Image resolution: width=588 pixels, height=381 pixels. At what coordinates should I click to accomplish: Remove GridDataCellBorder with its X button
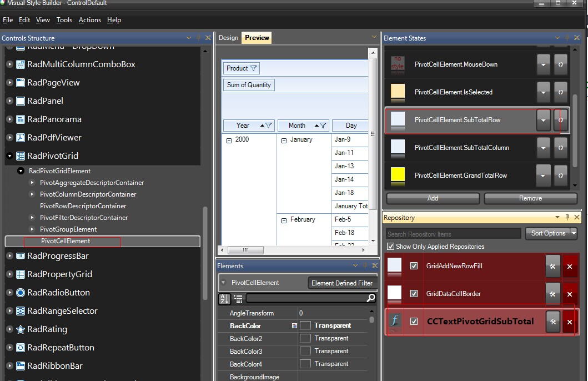click(570, 294)
